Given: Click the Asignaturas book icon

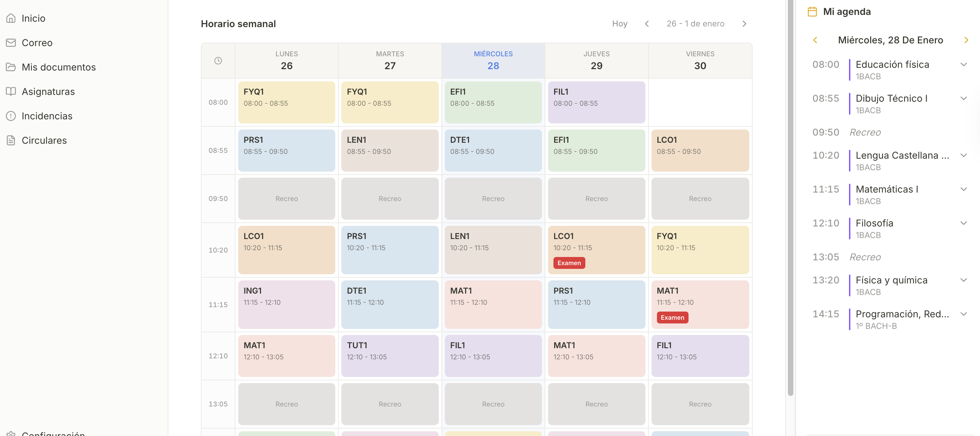Looking at the screenshot, I should pos(11,92).
